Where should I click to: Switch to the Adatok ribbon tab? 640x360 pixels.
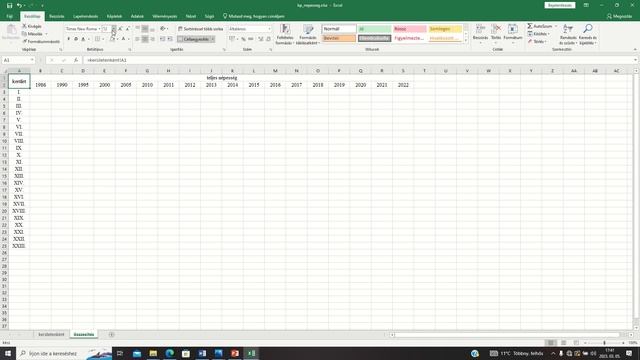click(137, 16)
